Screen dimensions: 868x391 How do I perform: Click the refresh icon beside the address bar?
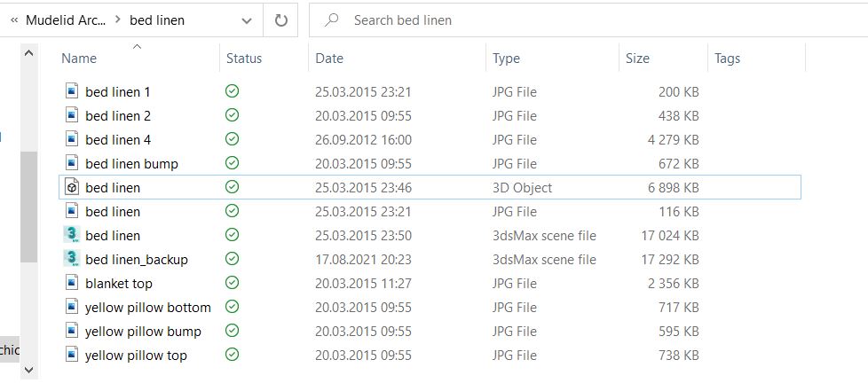(281, 20)
